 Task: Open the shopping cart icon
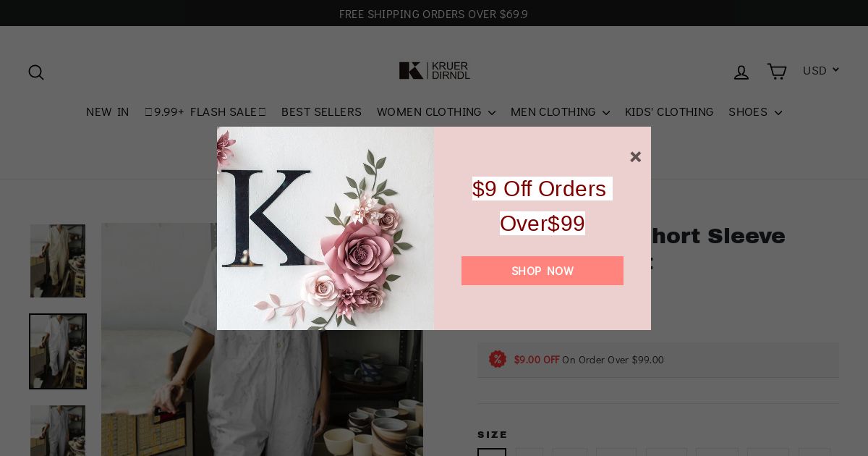pyautogui.click(x=776, y=72)
